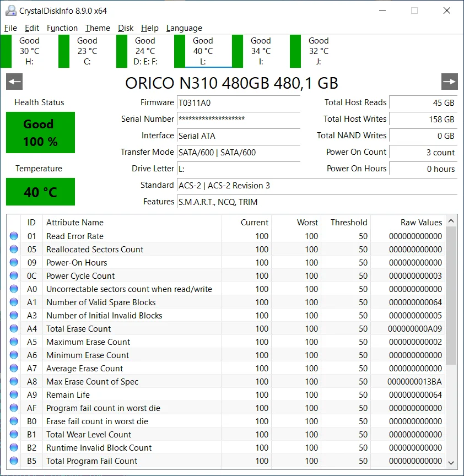Select disk D: E: F: at 24 °C
Image resolution: width=464 pixels, height=476 pixels.
pos(145,51)
